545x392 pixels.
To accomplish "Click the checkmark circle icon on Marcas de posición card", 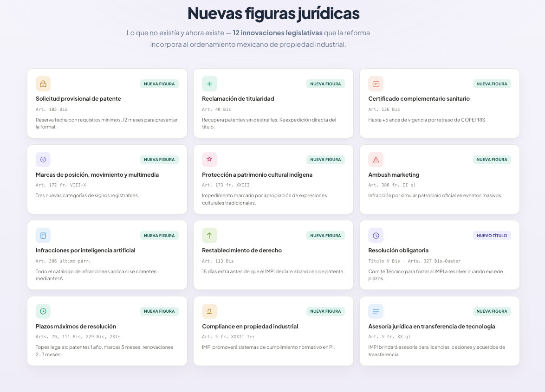I will (x=43, y=160).
